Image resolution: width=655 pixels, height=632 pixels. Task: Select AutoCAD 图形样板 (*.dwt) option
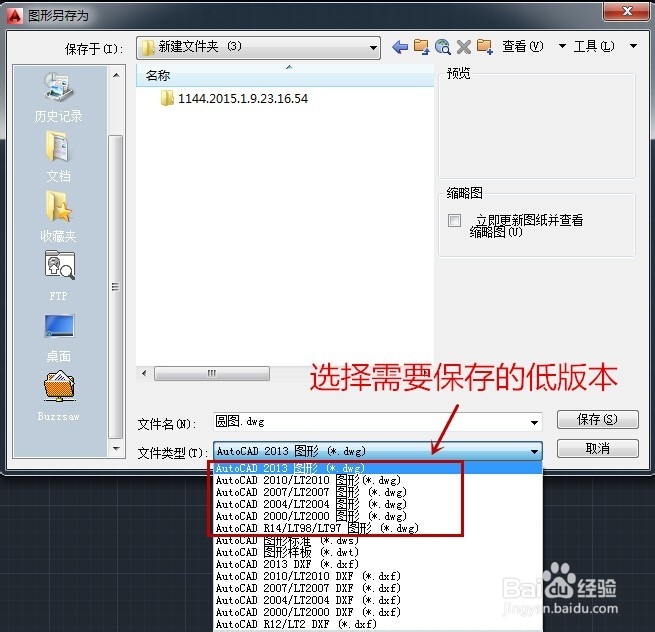coord(378,552)
